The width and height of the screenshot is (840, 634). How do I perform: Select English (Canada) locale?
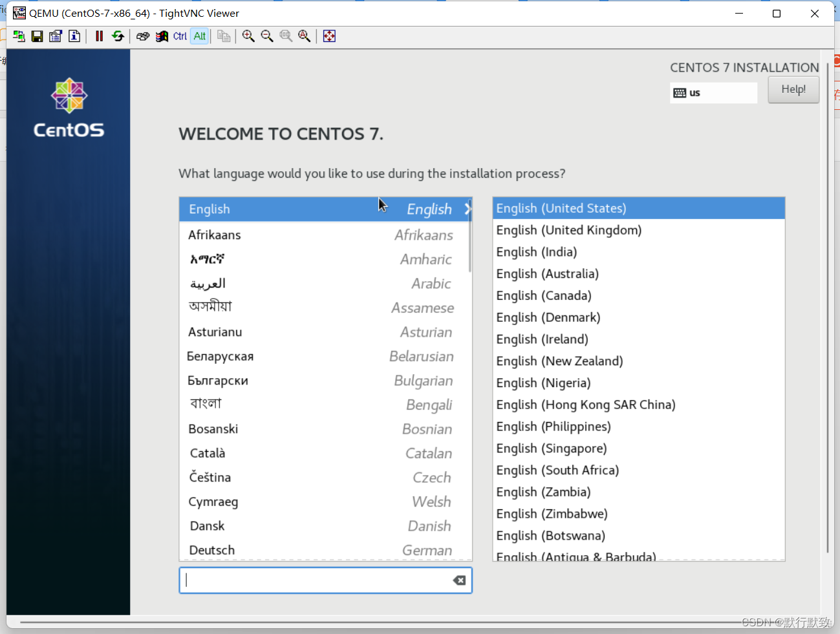coord(639,295)
